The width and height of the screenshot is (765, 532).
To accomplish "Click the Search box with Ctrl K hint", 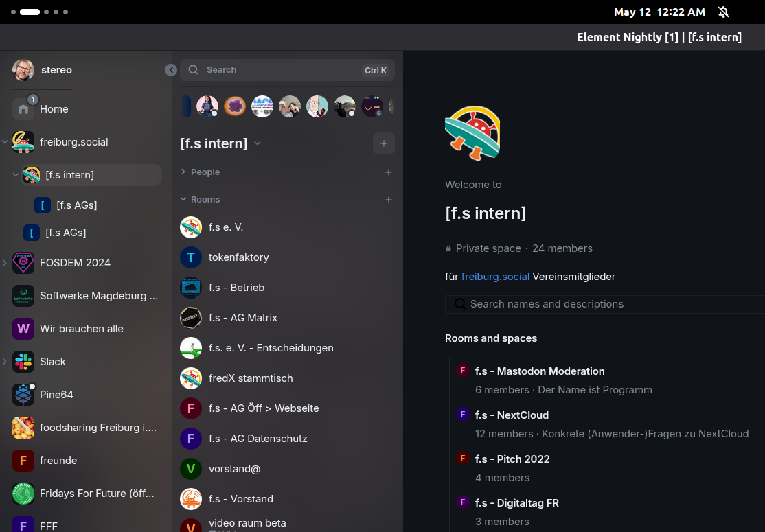I will pos(287,70).
